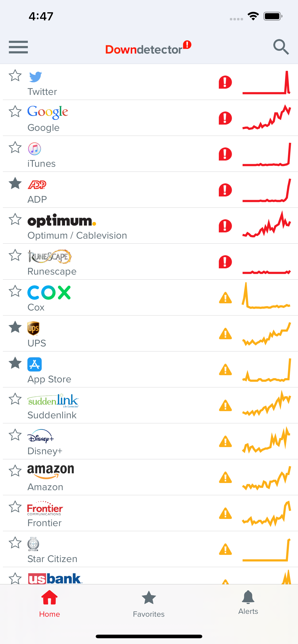Tap the search magnifier icon
The image size is (298, 644).
click(281, 47)
